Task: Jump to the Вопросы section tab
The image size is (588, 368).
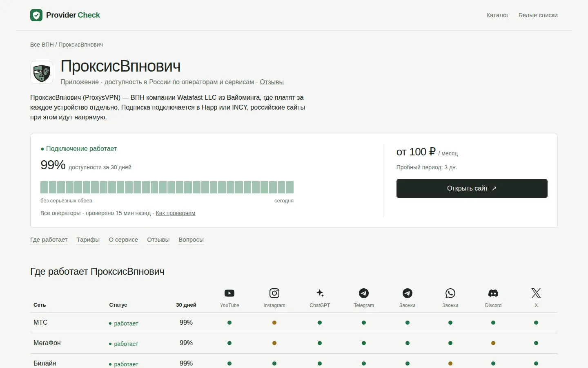Action: [191, 240]
